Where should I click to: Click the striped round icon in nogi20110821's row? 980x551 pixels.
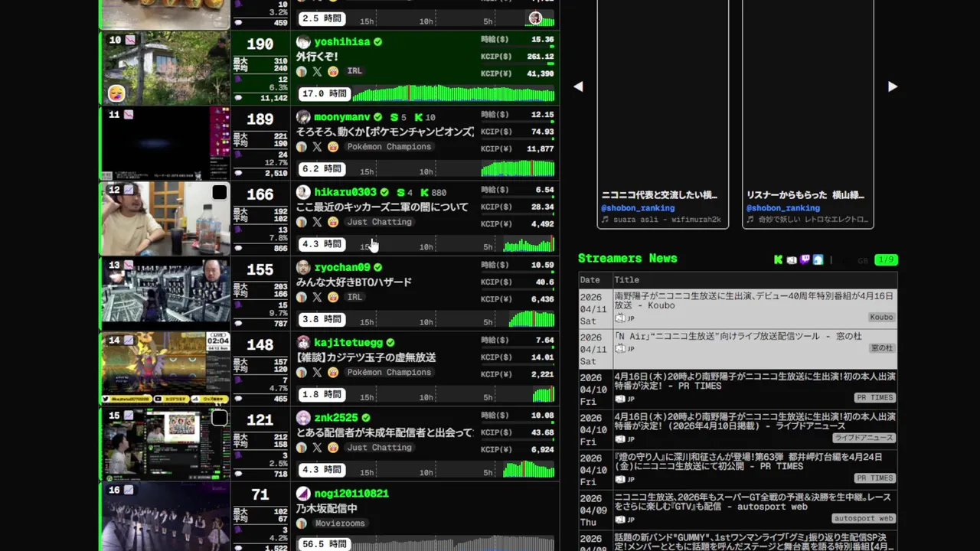pyautogui.click(x=302, y=523)
